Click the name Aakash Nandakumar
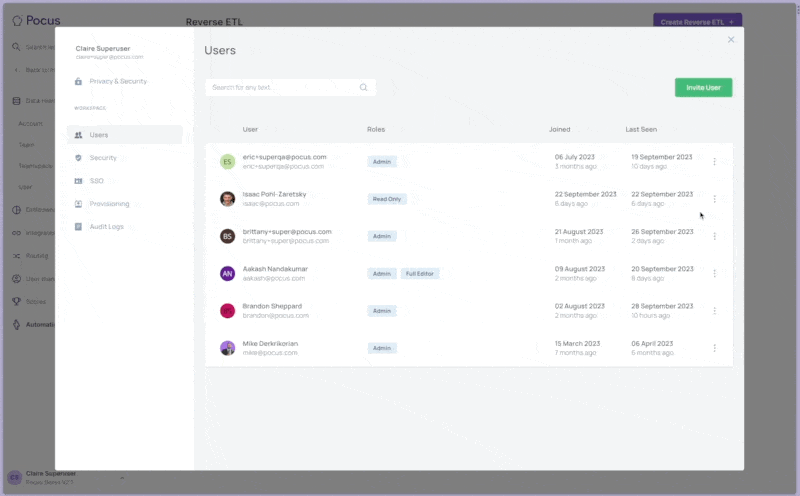 click(275, 269)
